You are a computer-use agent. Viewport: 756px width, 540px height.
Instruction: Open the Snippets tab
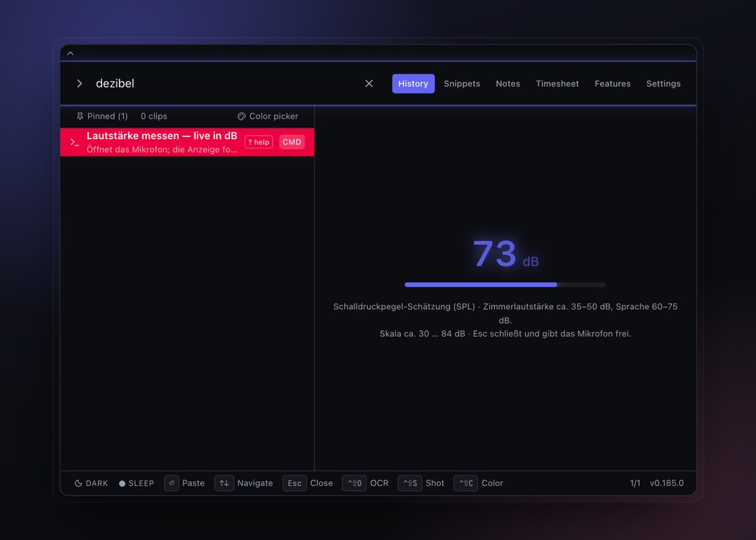(462, 84)
